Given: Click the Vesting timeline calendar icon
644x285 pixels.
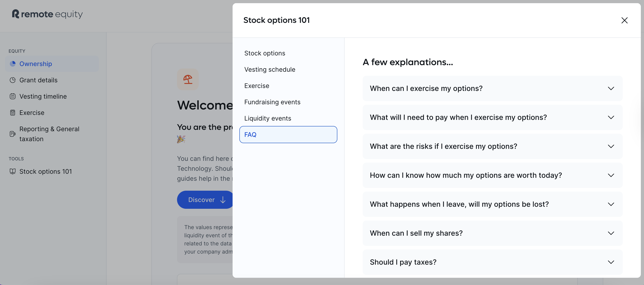Looking at the screenshot, I should point(12,96).
